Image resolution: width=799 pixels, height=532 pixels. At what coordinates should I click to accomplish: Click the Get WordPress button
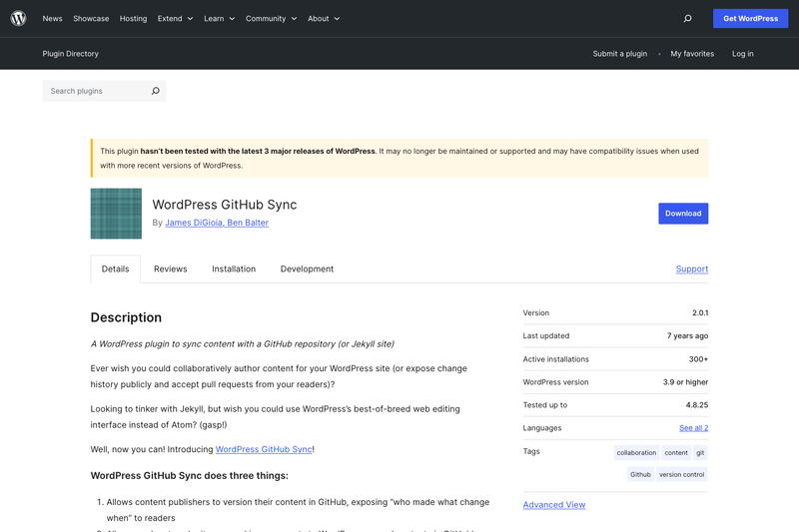tap(751, 18)
